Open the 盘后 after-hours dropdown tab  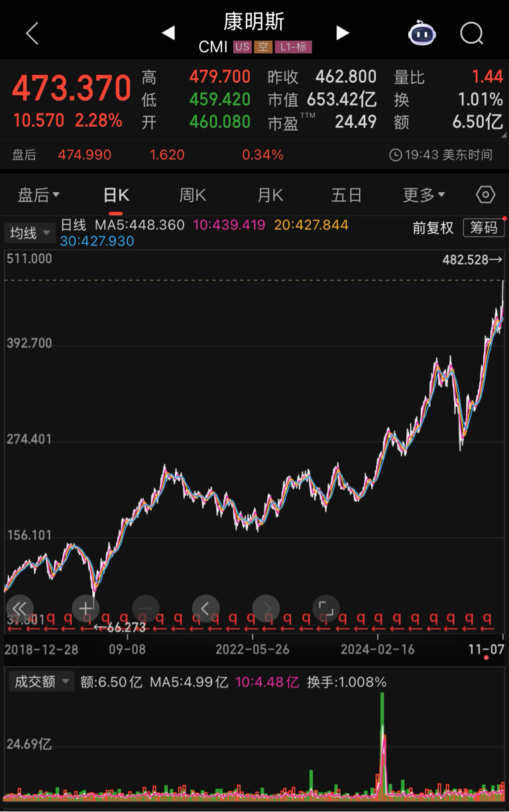[38, 195]
